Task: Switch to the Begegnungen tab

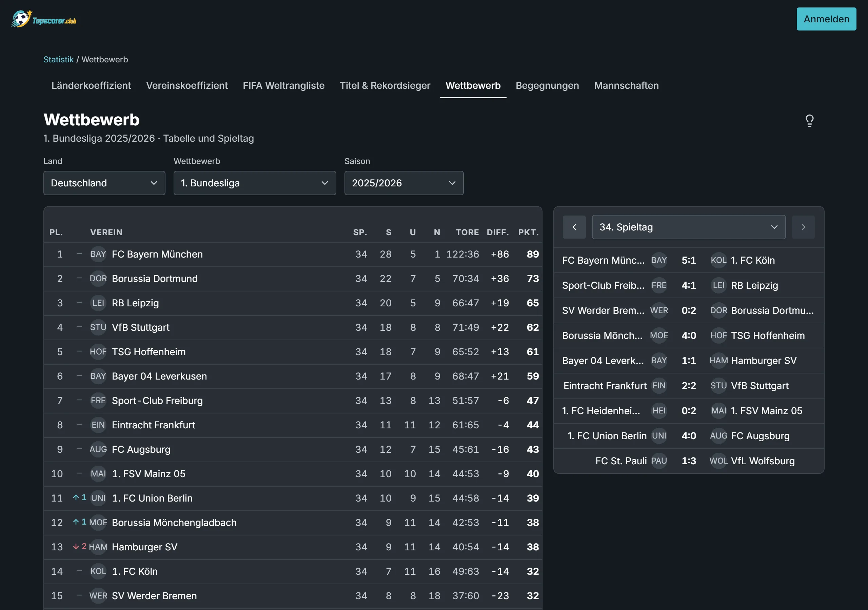Action: (x=547, y=85)
